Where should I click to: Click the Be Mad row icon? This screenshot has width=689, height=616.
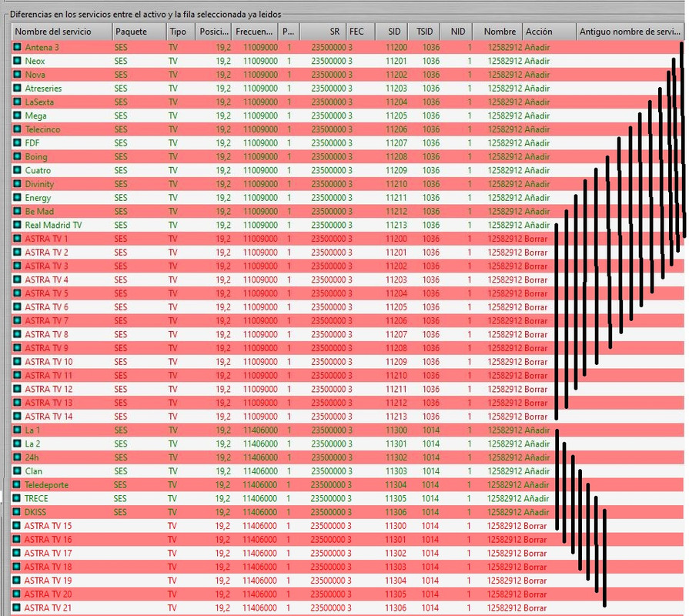tap(17, 211)
